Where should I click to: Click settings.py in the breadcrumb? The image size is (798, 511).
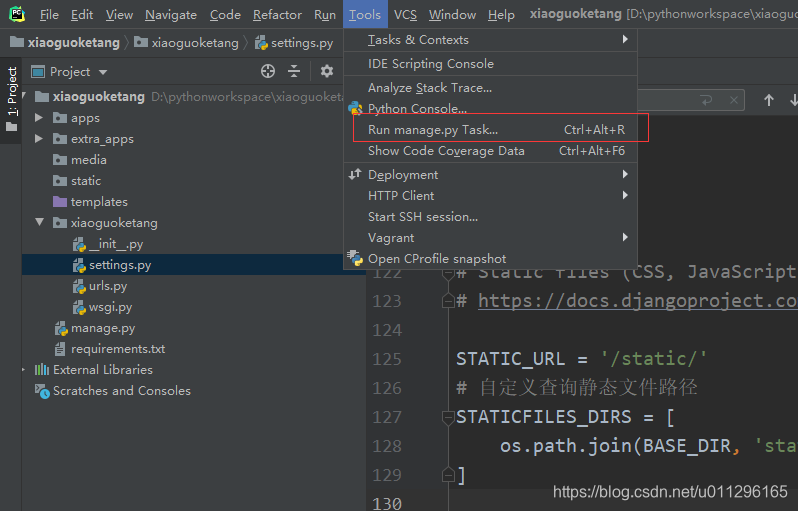click(302, 43)
